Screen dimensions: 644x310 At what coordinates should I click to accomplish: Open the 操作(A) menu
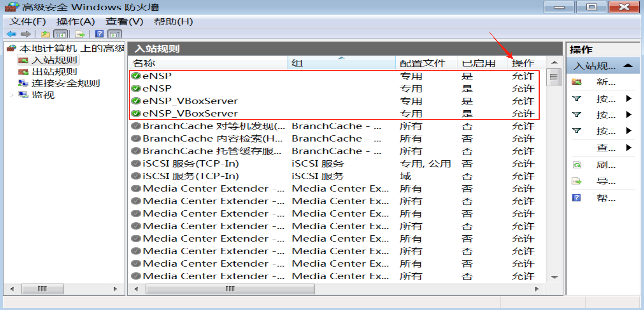tap(75, 22)
